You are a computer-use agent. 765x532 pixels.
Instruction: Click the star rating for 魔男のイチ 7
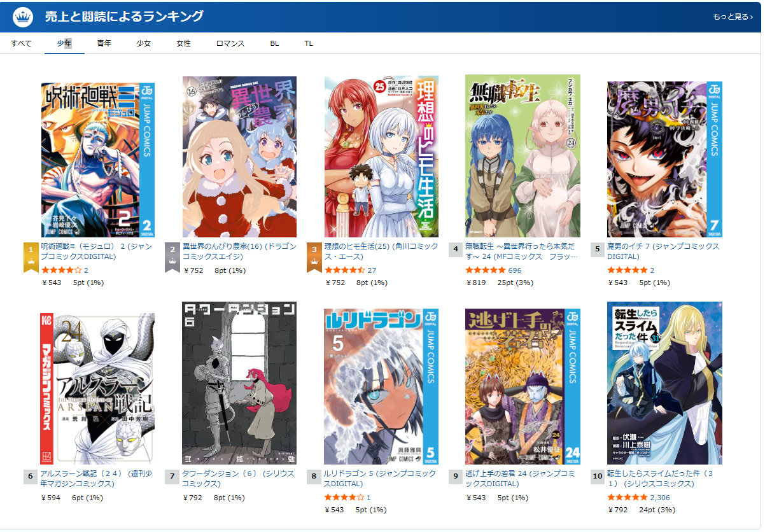628,270
